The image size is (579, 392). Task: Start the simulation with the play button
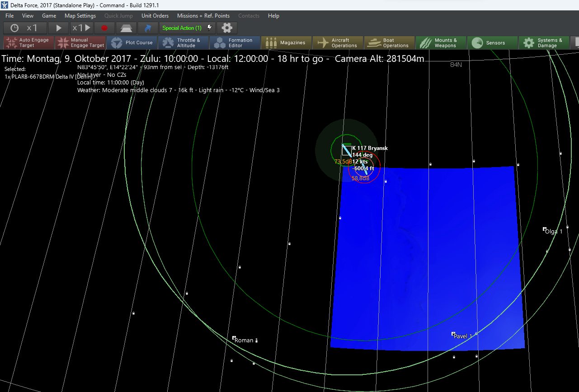point(59,28)
